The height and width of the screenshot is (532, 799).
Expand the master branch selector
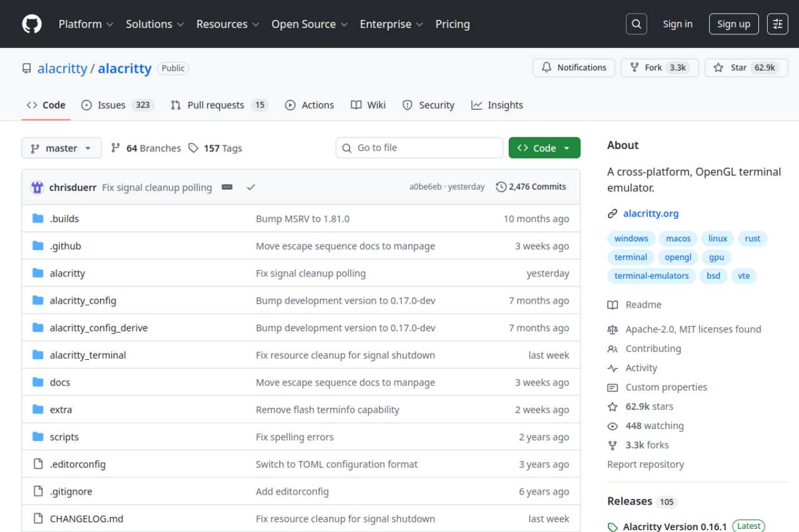tap(61, 148)
